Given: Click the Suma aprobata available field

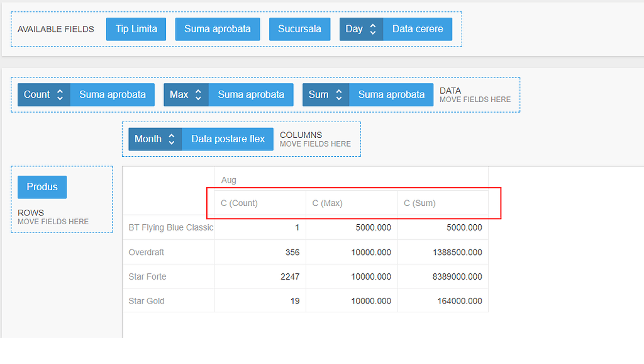Looking at the screenshot, I should click(217, 29).
